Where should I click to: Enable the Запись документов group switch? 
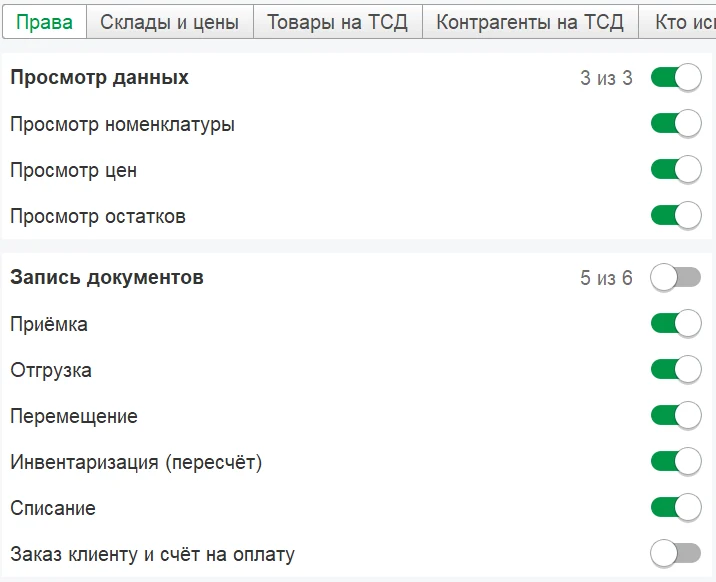[676, 278]
